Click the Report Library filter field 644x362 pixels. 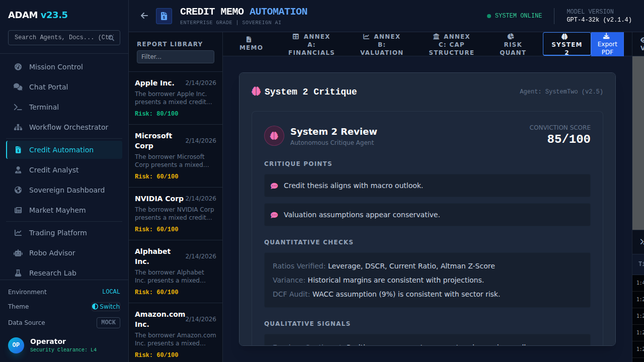coord(175,57)
